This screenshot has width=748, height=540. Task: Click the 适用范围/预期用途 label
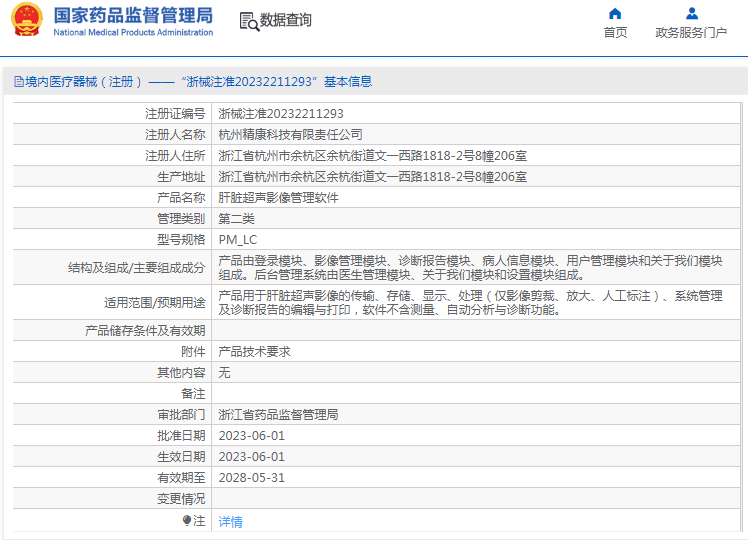[155, 302]
